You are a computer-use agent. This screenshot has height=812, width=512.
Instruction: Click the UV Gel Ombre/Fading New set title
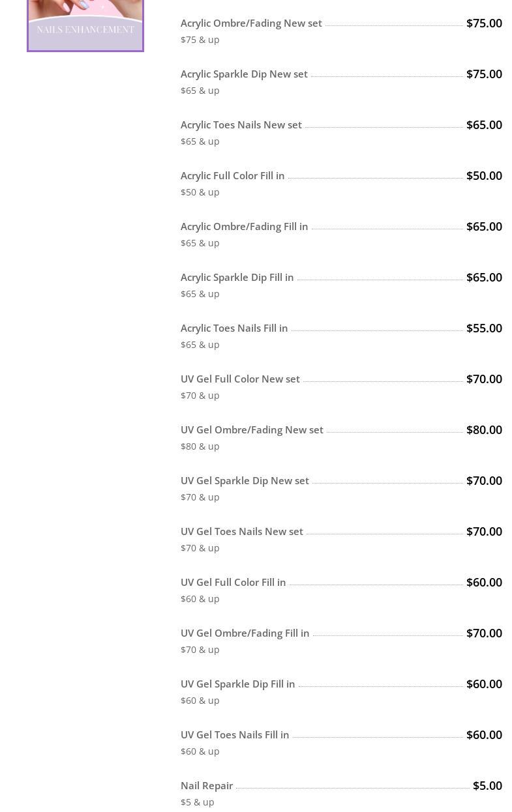tap(252, 430)
